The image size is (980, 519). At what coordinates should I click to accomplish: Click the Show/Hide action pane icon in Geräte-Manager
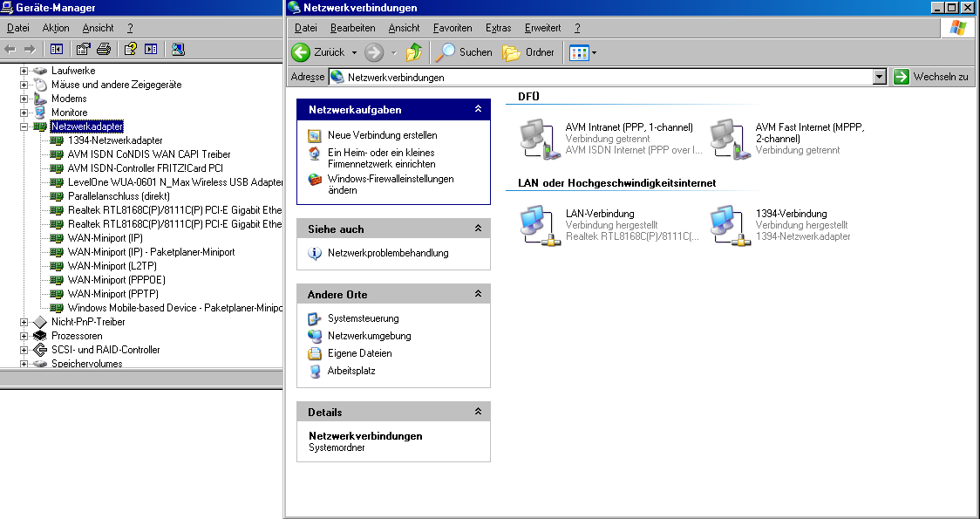151,50
